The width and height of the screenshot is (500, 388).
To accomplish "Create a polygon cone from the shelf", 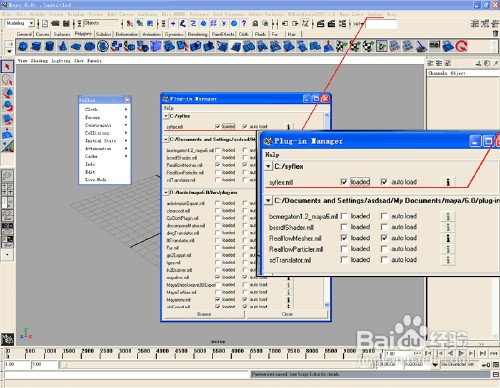I will point(63,46).
